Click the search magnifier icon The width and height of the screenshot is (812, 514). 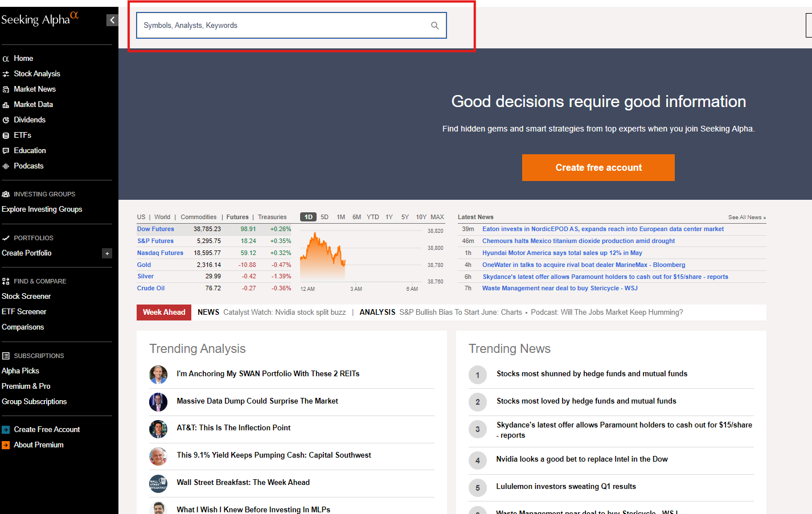[435, 26]
